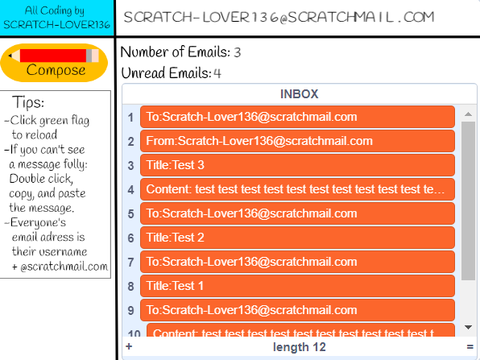480x360 pixels.
Task: Select inbox row 9 'To:Scratch-Lover136@scratchmail.com'
Action: 297,310
